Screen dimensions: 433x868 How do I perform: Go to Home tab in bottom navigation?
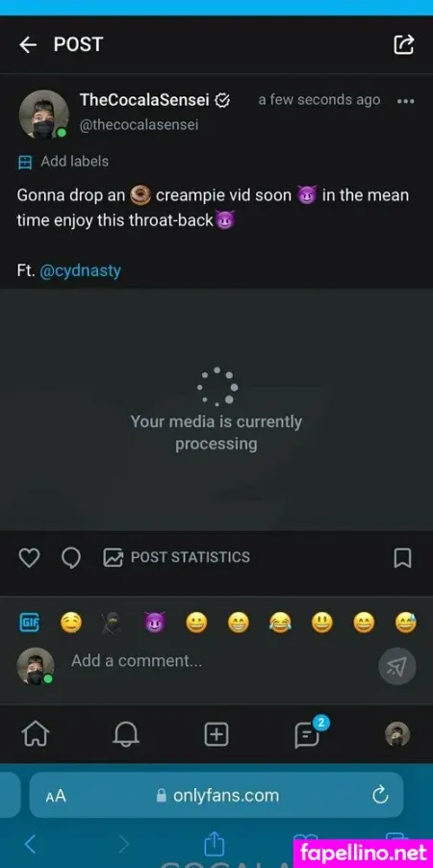(36, 734)
